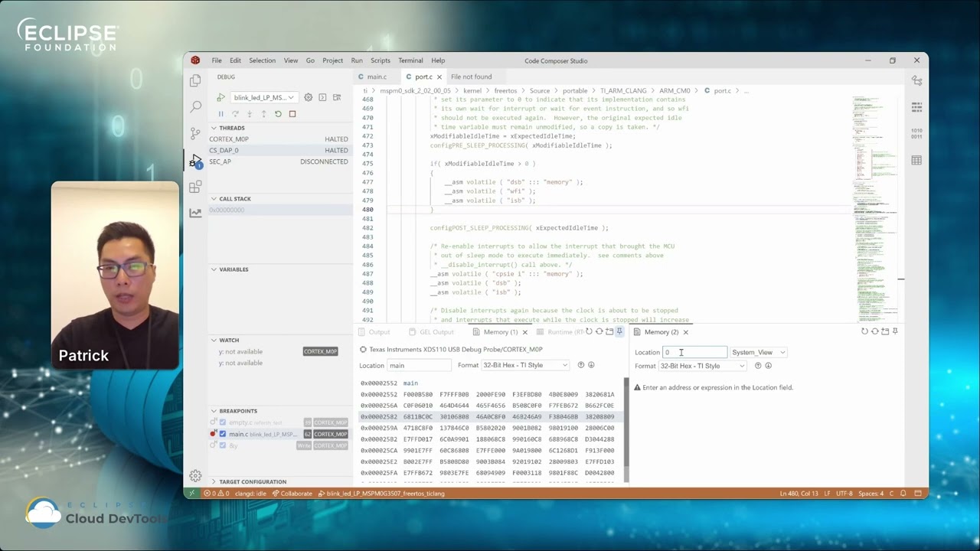Open launch configuration gear in Debug panel
980x551 pixels.
pos(308,97)
